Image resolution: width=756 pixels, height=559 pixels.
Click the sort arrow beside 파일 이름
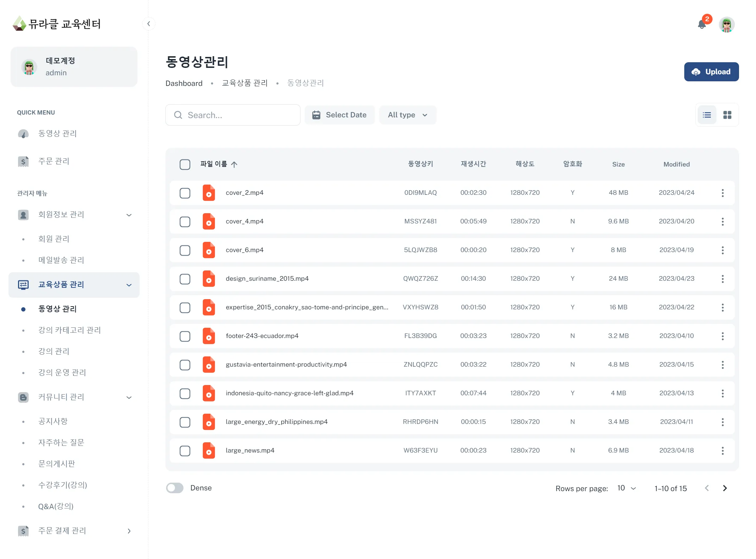[x=234, y=164]
